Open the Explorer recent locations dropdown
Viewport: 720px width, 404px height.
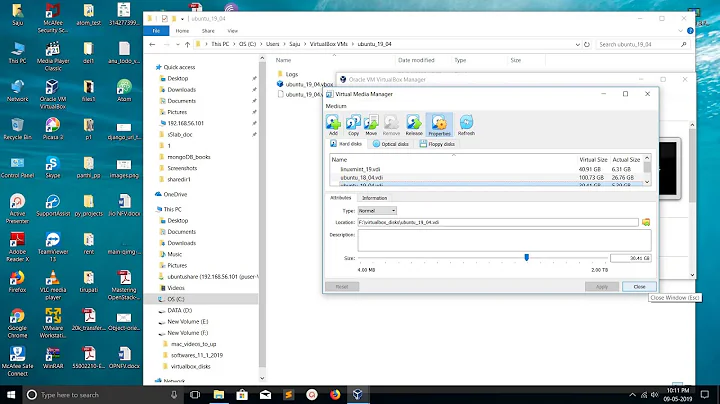[178, 45]
